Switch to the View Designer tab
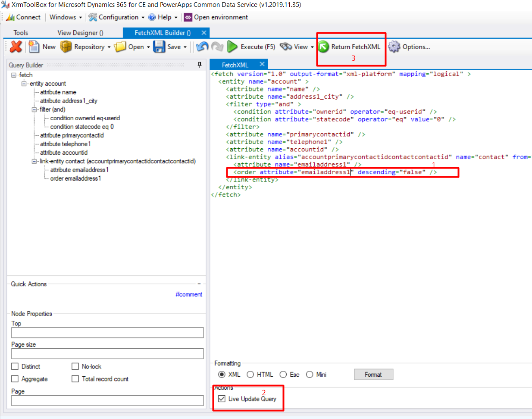This screenshot has width=532, height=419. click(81, 33)
